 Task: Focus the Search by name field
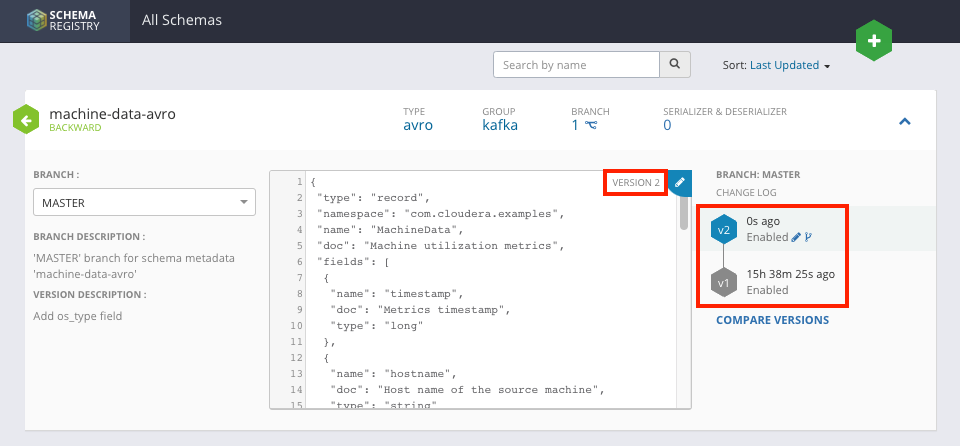coord(576,65)
